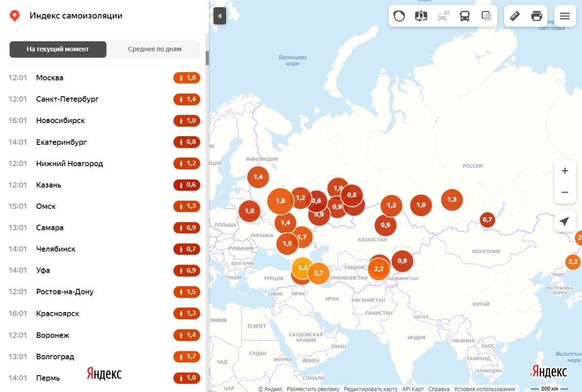Zoom out using the minus button

pyautogui.click(x=565, y=192)
